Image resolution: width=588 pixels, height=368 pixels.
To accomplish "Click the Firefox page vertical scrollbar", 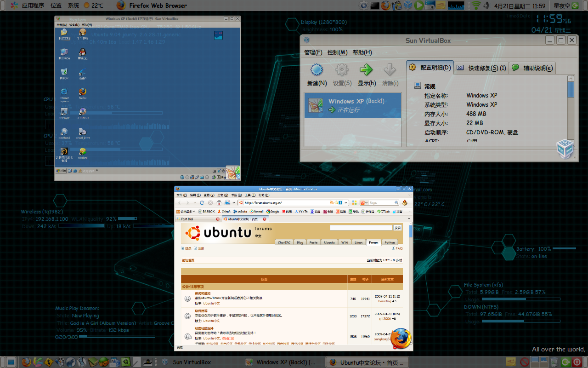I will 410,283.
